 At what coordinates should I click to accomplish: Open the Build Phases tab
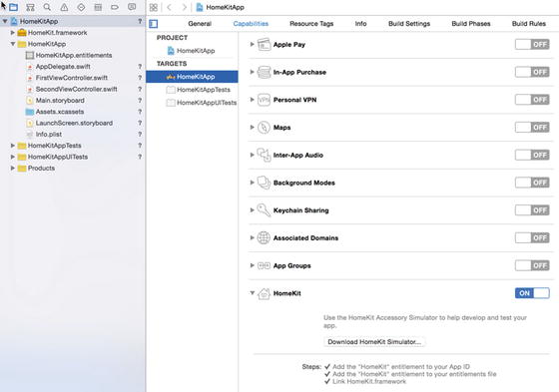point(471,24)
